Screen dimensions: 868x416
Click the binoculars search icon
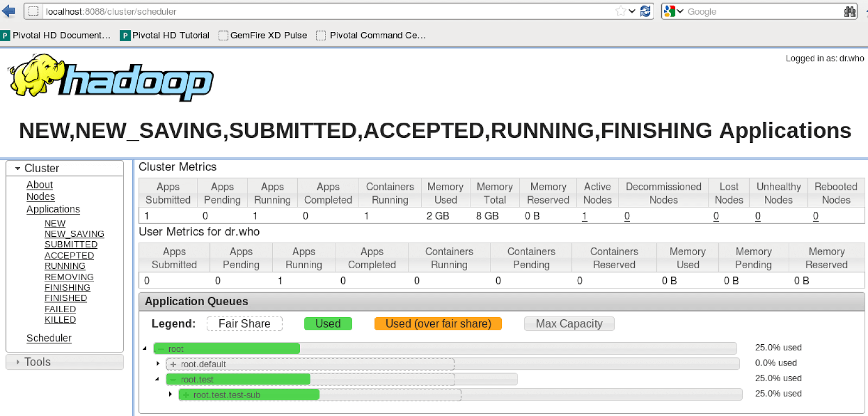pos(850,11)
